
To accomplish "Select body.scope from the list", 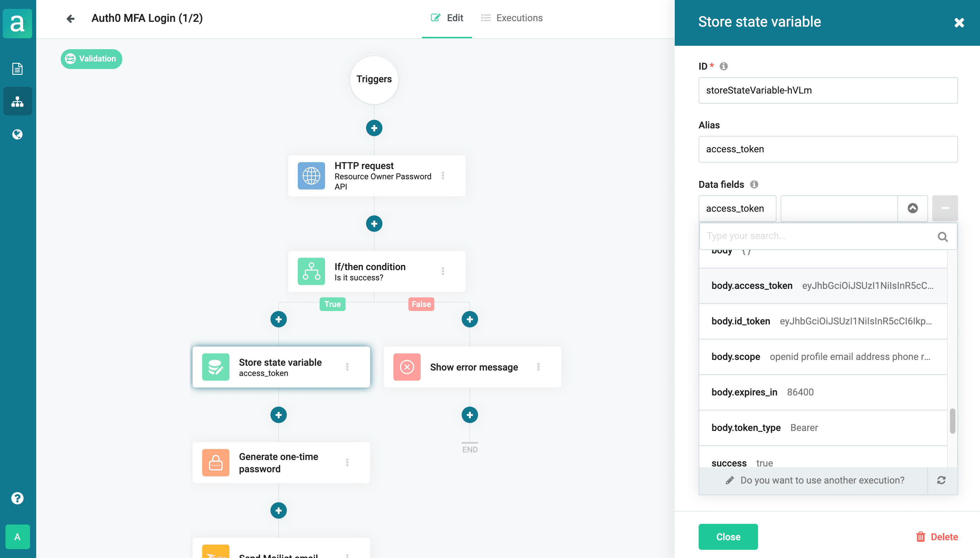I will coord(823,357).
